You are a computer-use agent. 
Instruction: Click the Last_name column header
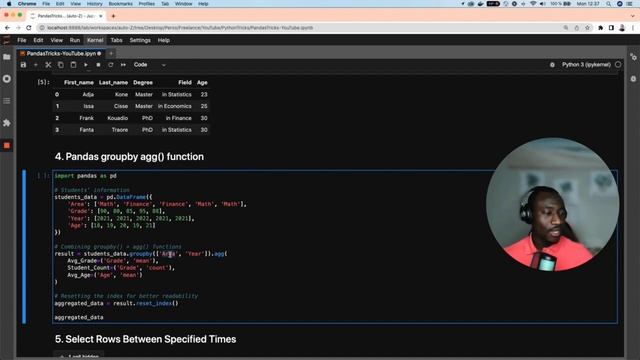coord(113,82)
